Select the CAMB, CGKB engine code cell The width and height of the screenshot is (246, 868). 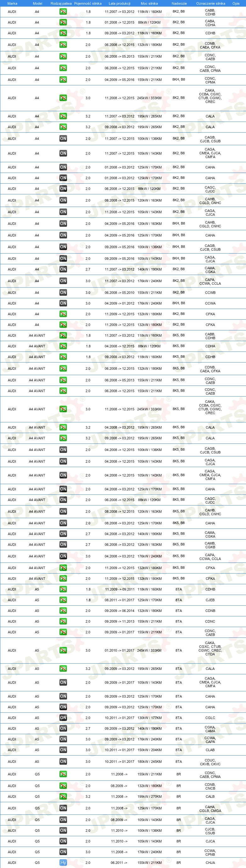click(x=210, y=545)
